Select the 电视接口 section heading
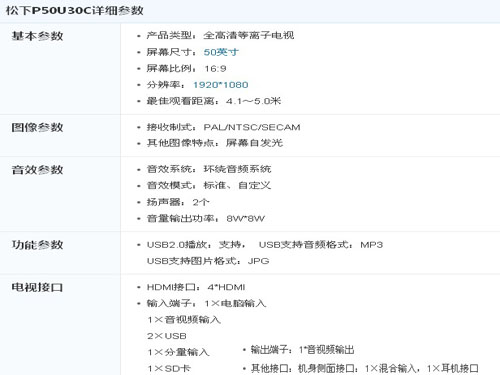Image resolution: width=500 pixels, height=375 pixels. 37,287
